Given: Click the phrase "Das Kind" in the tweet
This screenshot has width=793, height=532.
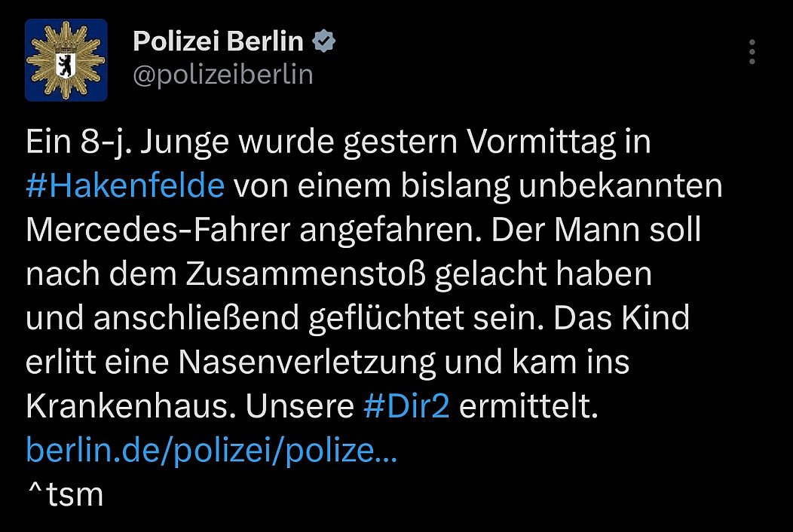Looking at the screenshot, I should point(620,319).
